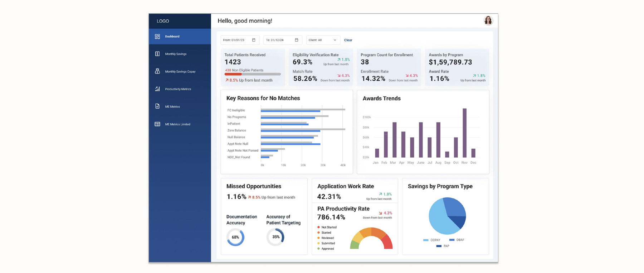Click the 438 Non Eligible Patients label
This screenshot has width=644, height=273.
point(244,70)
